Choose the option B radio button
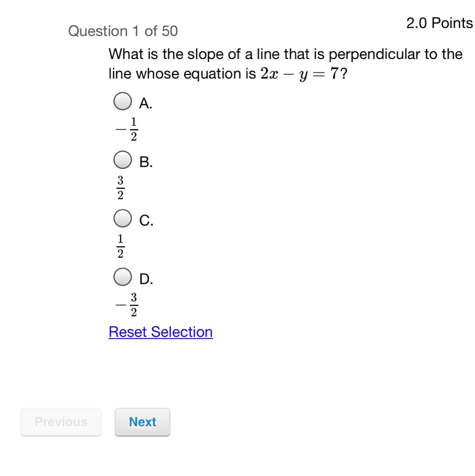The width and height of the screenshot is (475, 476). [123, 160]
